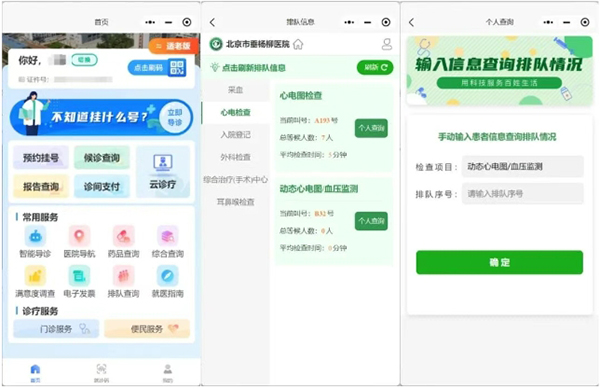Go back using the 排队信息 page chevron
This screenshot has height=389, width=600.
[212, 23]
